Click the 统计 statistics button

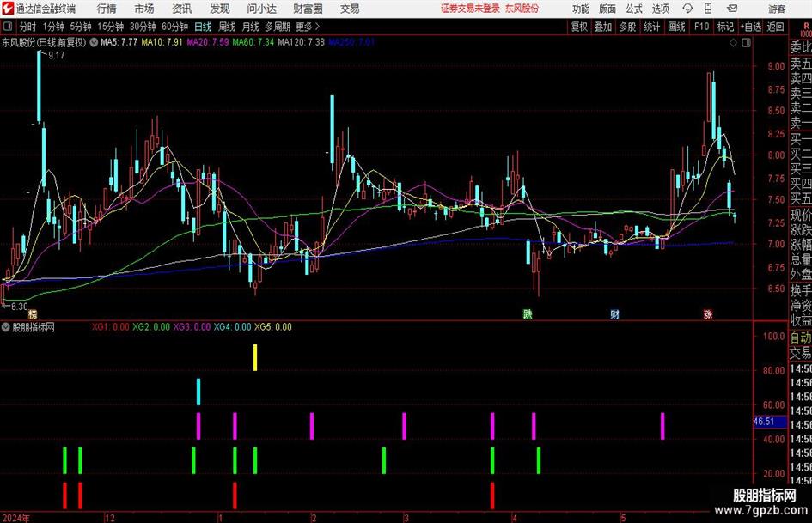point(651,27)
